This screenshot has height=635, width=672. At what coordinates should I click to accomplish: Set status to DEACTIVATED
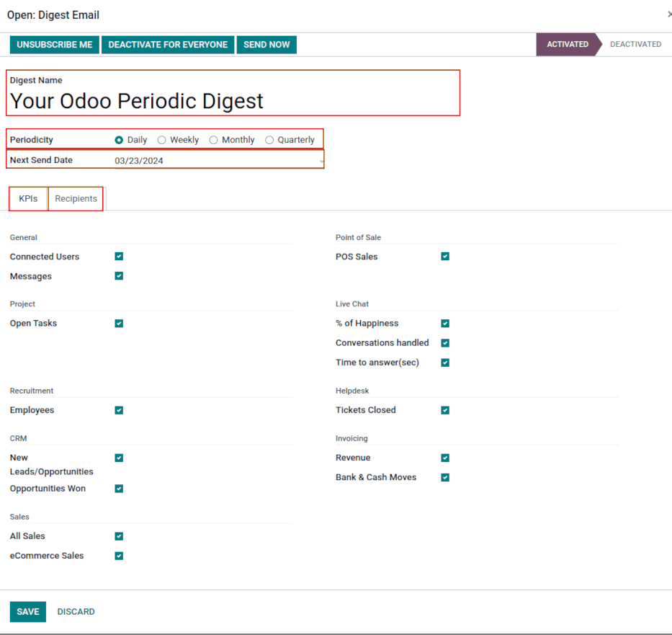pyautogui.click(x=635, y=44)
